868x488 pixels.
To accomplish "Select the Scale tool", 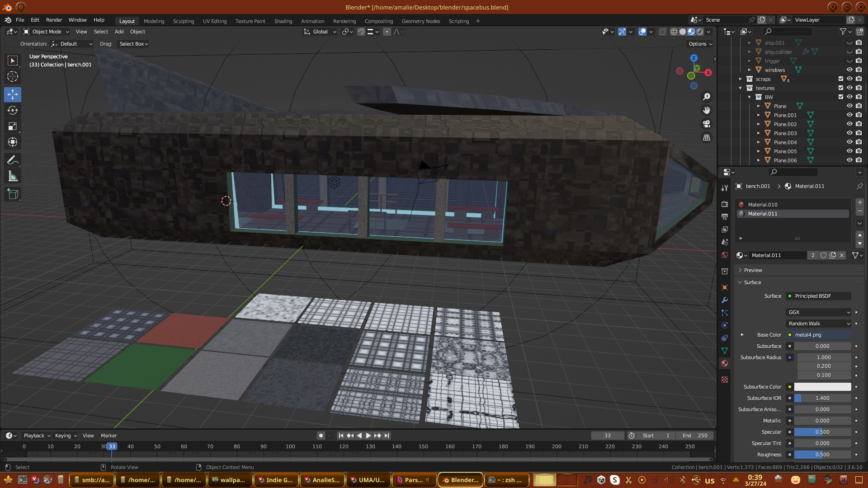I will (13, 127).
